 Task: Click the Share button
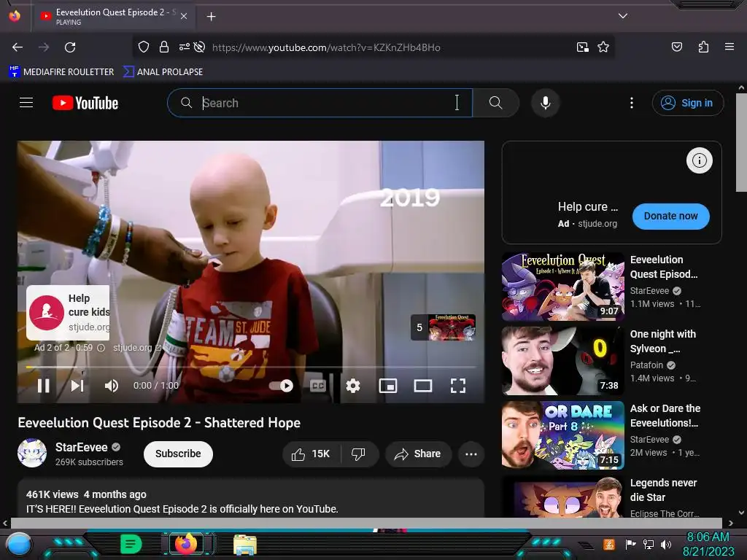418,454
